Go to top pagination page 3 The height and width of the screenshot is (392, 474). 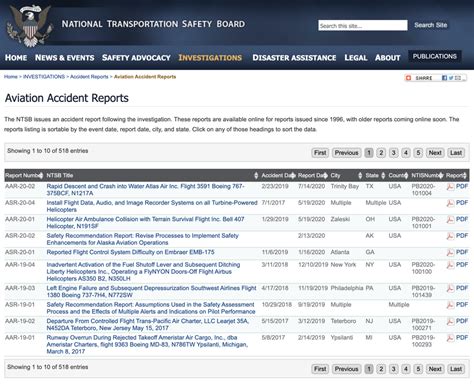(394, 153)
